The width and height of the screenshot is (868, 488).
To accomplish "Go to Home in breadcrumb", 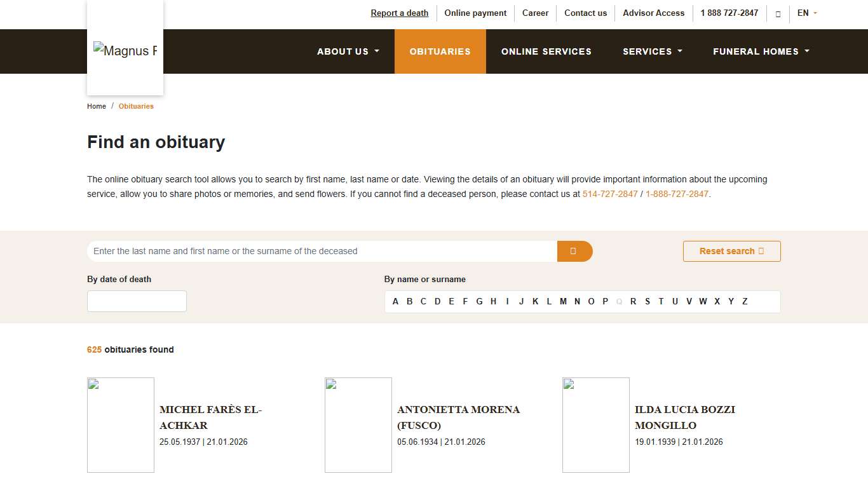I will (x=97, y=107).
